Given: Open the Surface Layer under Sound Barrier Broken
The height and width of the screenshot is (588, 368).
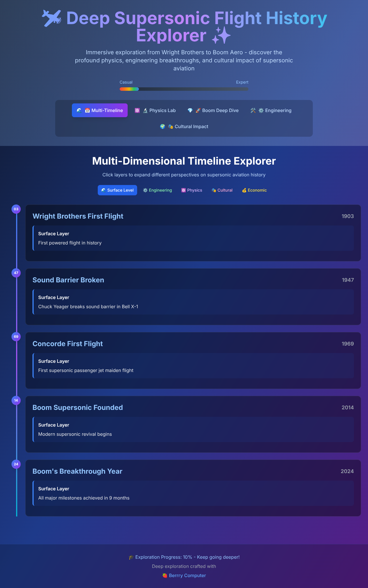Looking at the screenshot, I should [x=193, y=302].
